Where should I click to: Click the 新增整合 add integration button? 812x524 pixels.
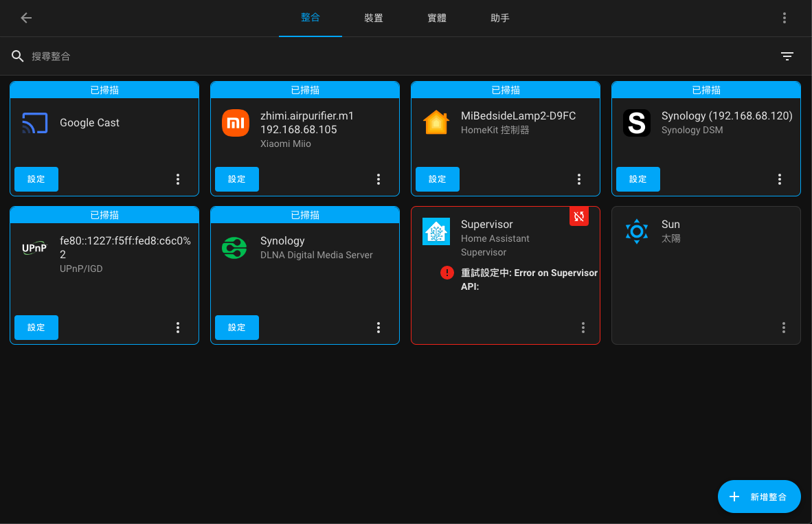click(x=759, y=497)
